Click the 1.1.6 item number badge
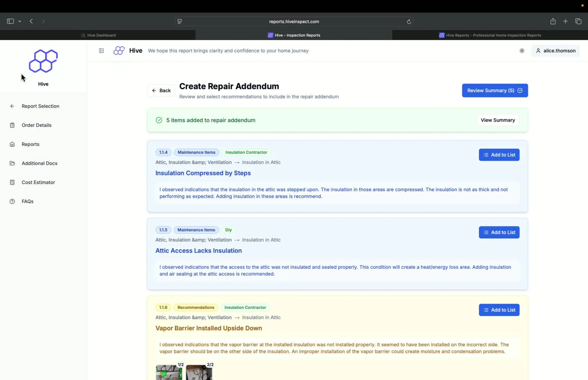Viewport: 588px width, 380px height. click(163, 308)
